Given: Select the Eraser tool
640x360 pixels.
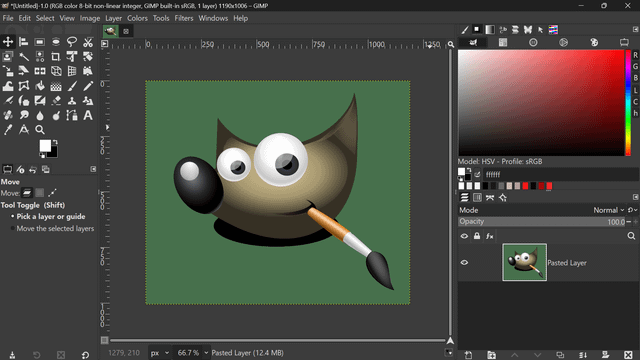Looking at the screenshot, I should coord(56,100).
